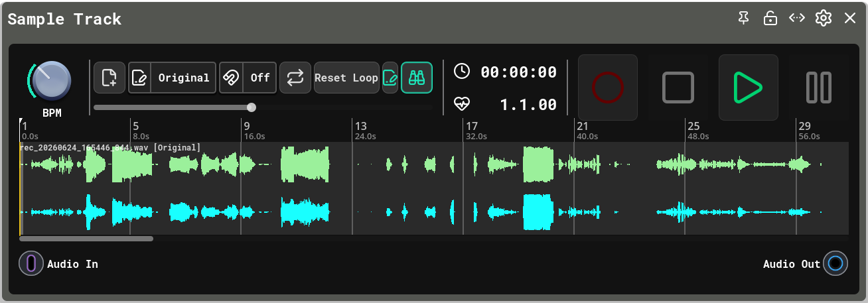Open the settings gear icon
Image resolution: width=868 pixels, height=303 pixels.
click(x=824, y=18)
